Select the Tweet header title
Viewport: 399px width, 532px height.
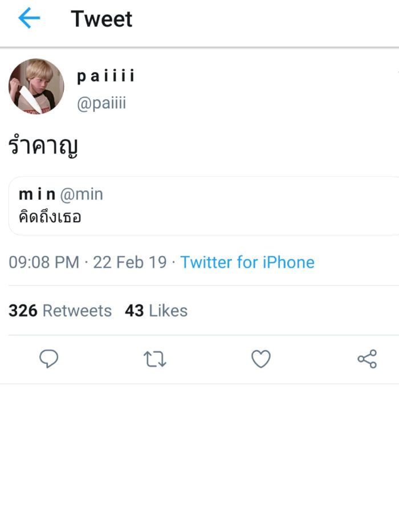(x=101, y=19)
